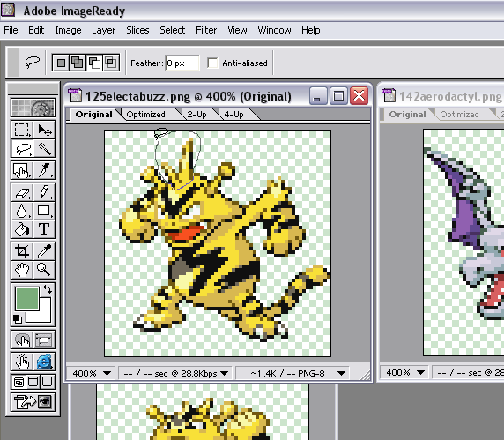Select the Eraser tool
504x440 pixels.
(x=21, y=192)
